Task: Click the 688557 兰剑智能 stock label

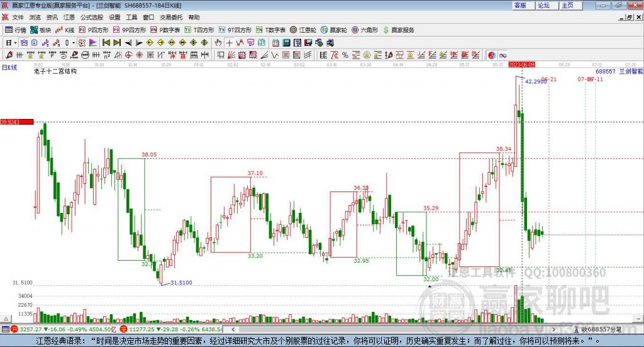Action: [619, 71]
